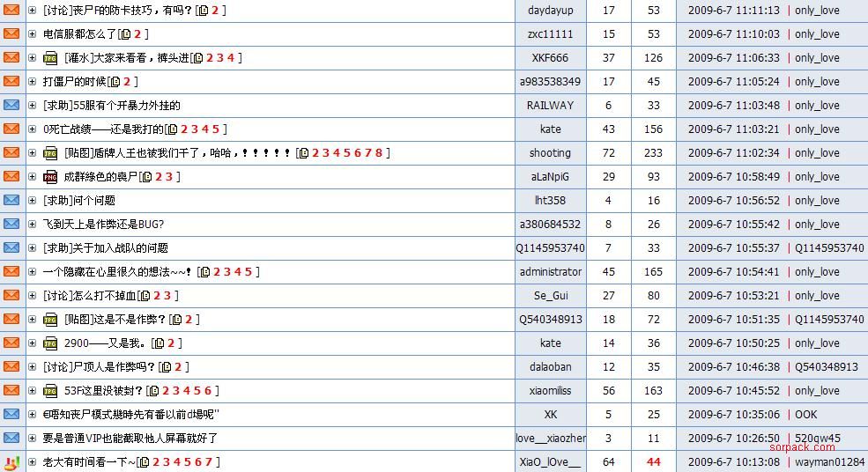
Task: Click the pages icon on 0死亡战绩 thread
Action: tap(172, 129)
